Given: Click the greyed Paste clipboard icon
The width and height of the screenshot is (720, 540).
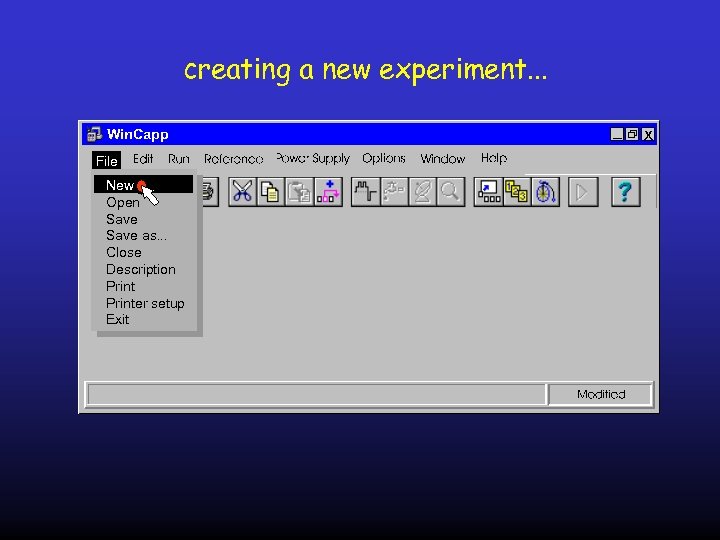Looking at the screenshot, I should tap(299, 192).
